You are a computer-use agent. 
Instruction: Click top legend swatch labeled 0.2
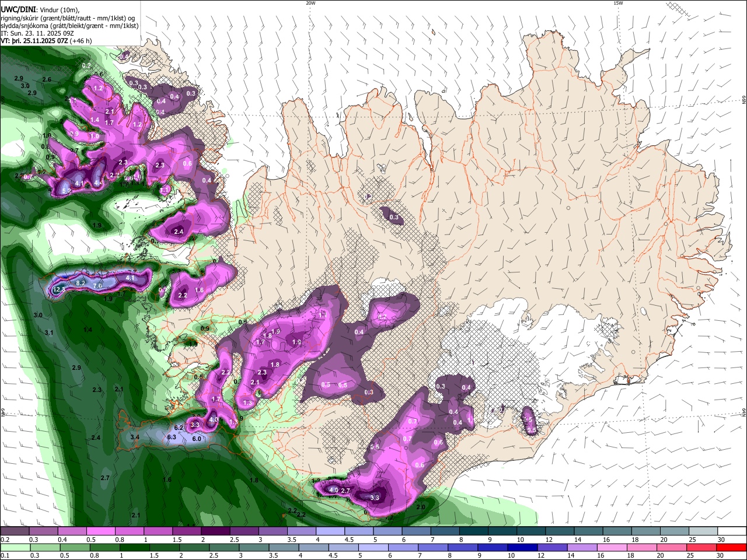tap(15, 531)
